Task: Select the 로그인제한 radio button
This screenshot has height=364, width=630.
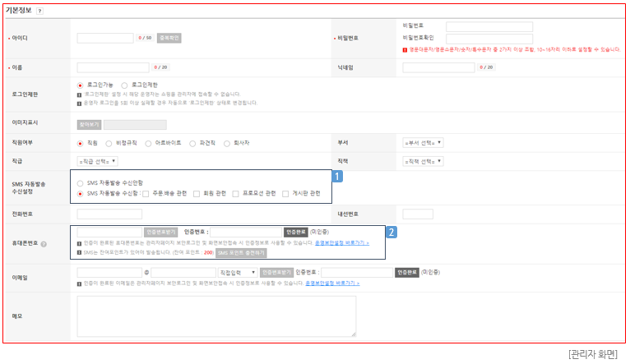Action: click(124, 85)
